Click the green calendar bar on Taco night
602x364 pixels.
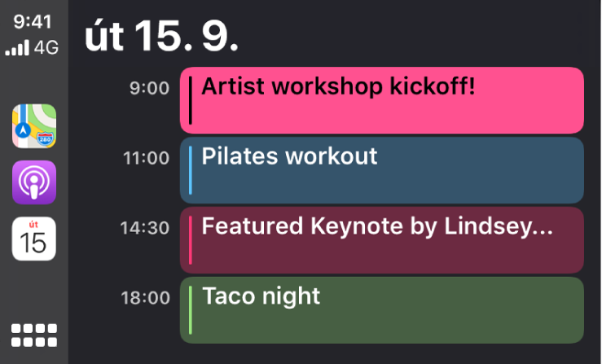tap(191, 310)
